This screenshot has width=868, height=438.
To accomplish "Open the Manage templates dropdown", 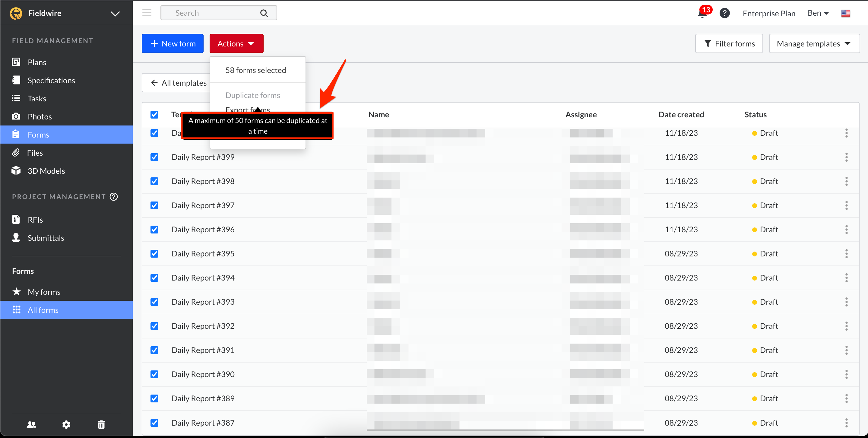I will (x=814, y=44).
